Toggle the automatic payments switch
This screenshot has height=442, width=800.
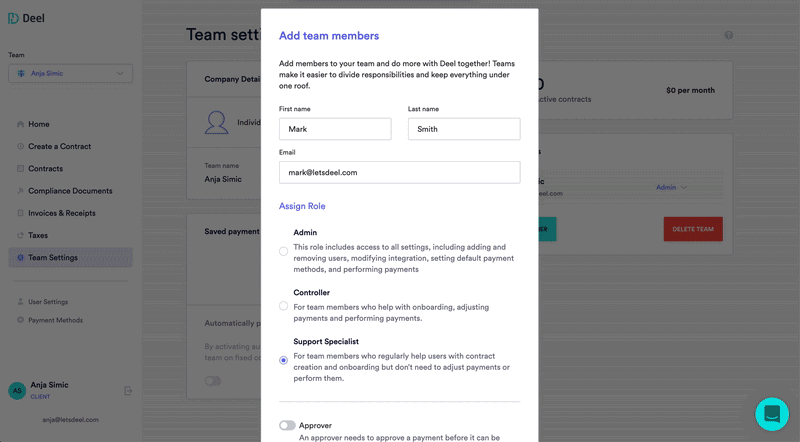[213, 381]
